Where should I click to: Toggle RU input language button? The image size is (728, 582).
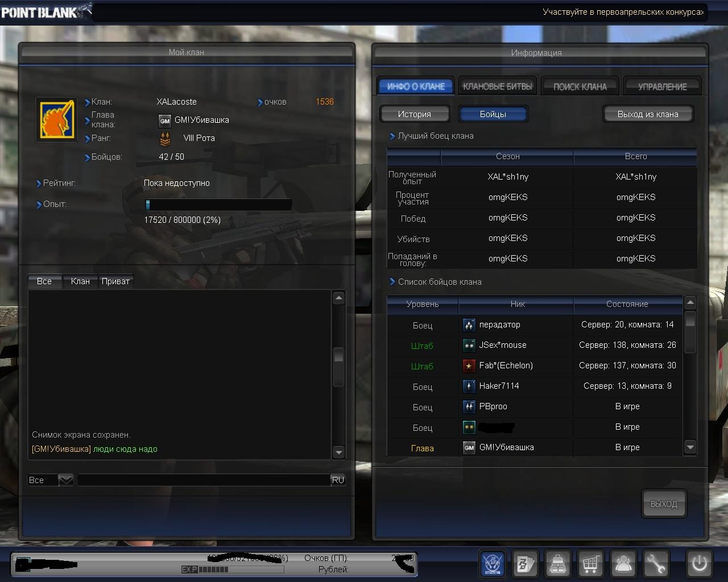coord(338,480)
